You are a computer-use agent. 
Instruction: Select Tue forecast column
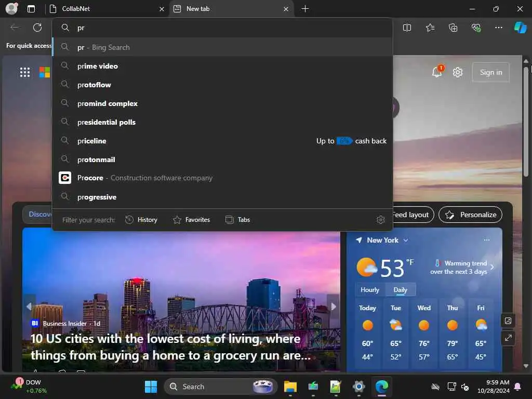click(395, 333)
